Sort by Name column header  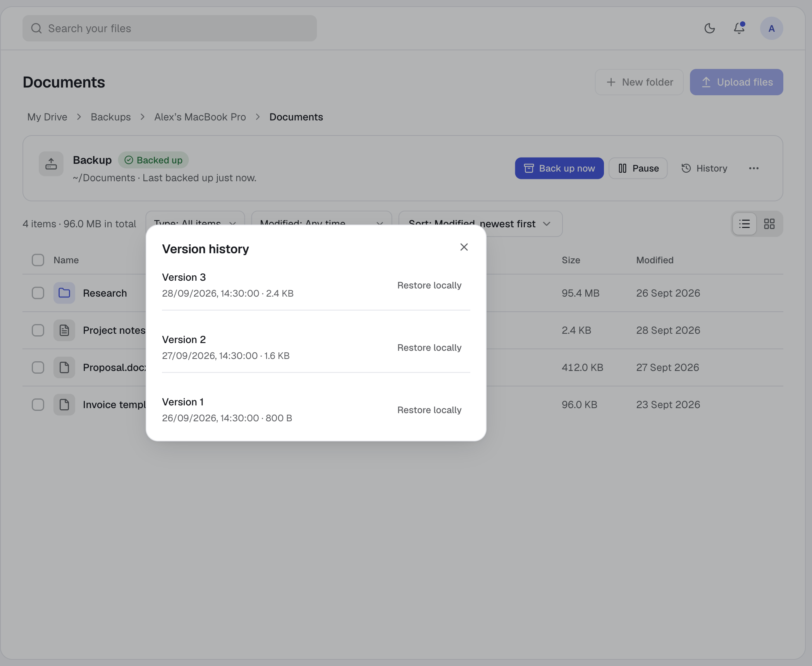coord(66,260)
